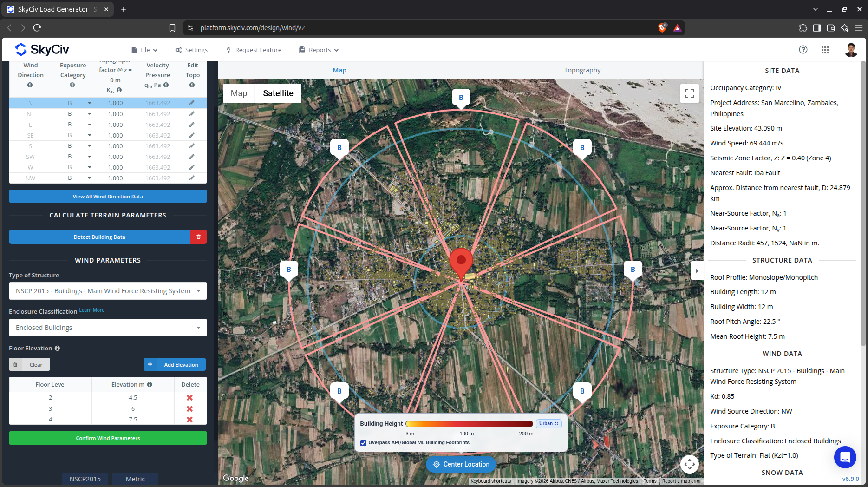Open the apps grid icon
Viewport: 868px width, 487px height.
click(825, 50)
